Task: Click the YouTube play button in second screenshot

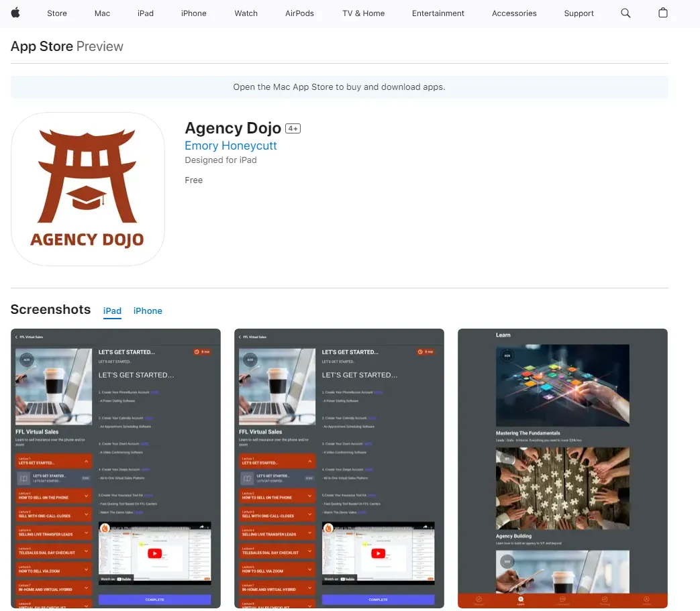Action: point(378,553)
